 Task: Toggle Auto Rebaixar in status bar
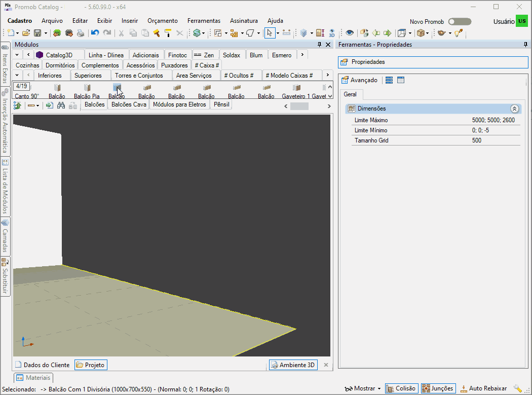point(483,388)
